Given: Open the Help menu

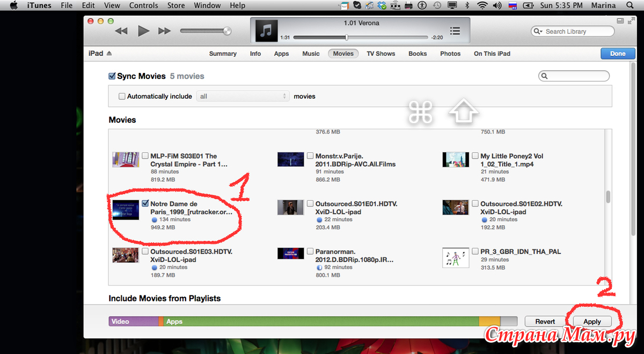Looking at the screenshot, I should tap(237, 6).
